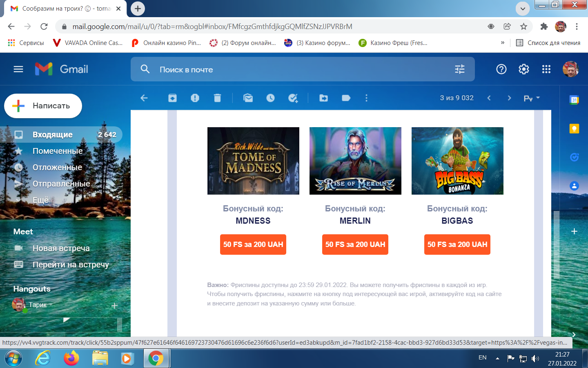Open a new browser tab
The image size is (588, 368).
coord(138,9)
